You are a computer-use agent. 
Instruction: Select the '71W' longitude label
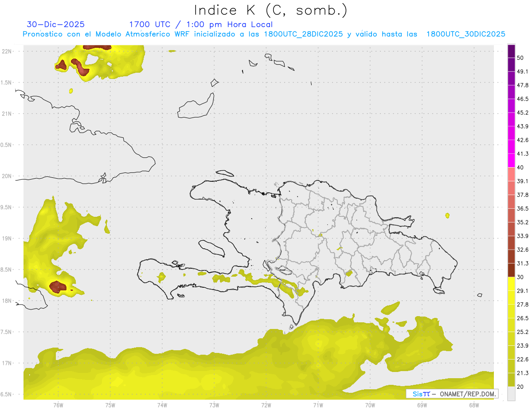pos(318,405)
